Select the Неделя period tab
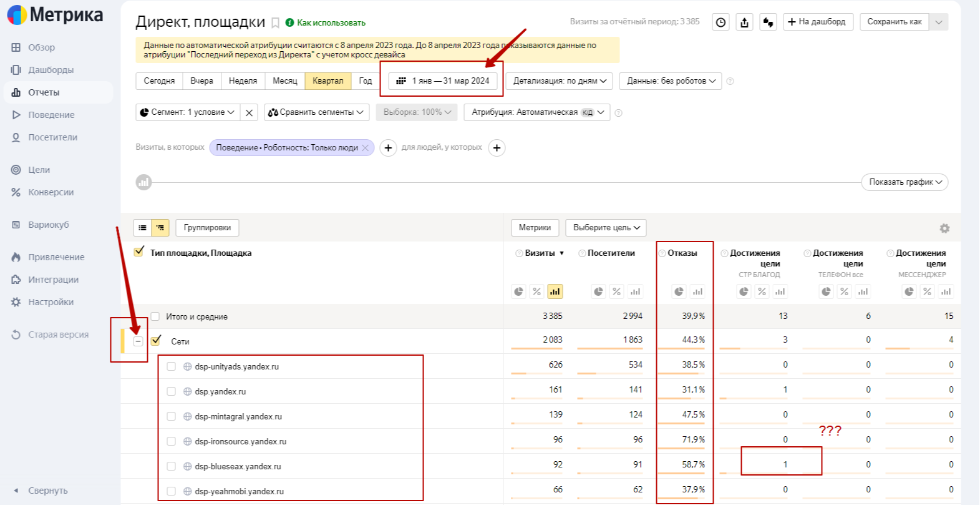The width and height of the screenshot is (980, 508). tap(243, 81)
